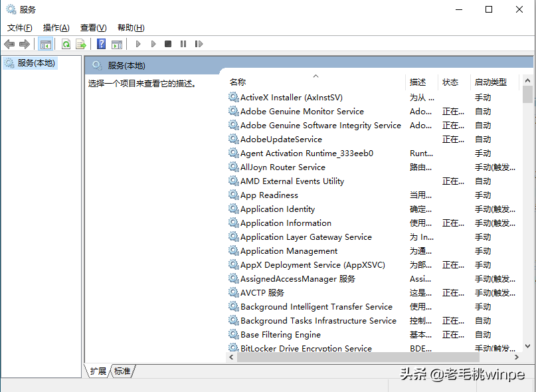Sort by the 描述 column header
The height and width of the screenshot is (392, 536).
tap(422, 82)
